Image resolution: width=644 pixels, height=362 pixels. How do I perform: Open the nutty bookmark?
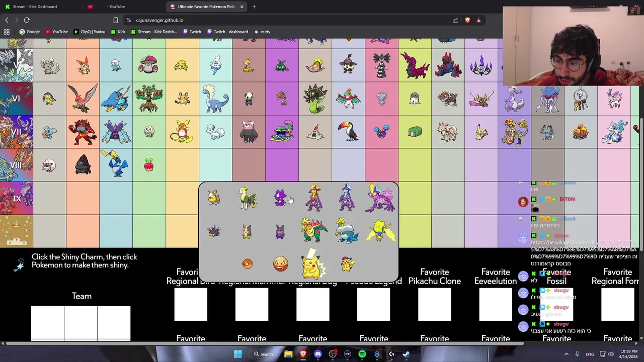click(262, 32)
